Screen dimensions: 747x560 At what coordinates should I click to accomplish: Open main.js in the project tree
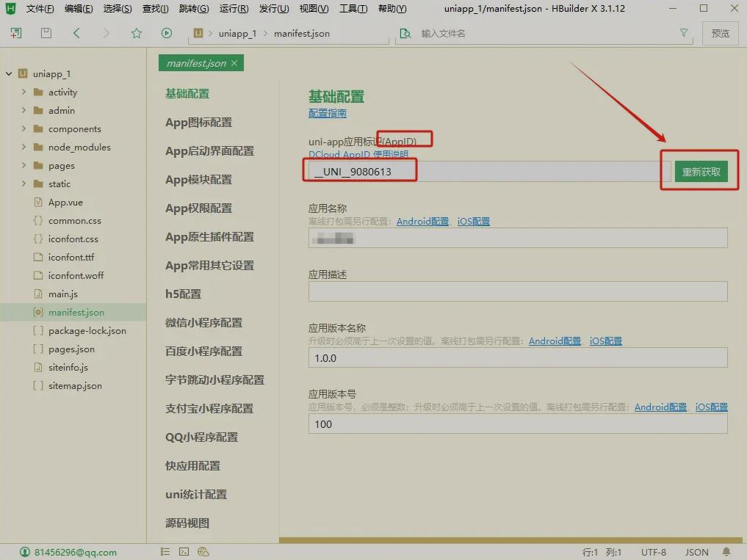63,294
